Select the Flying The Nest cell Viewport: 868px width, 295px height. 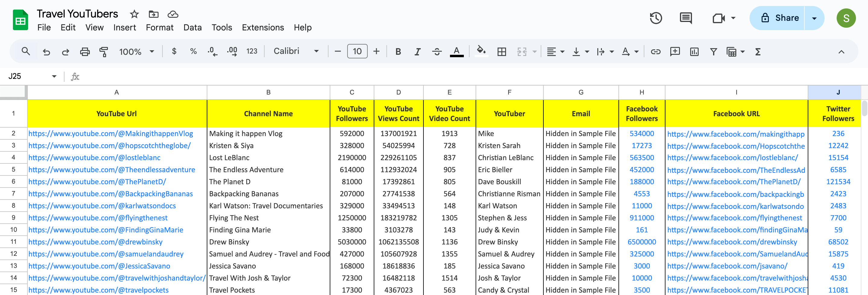268,218
